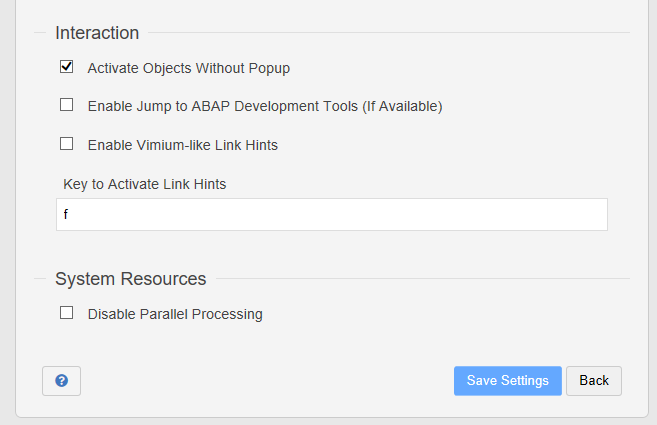Enable Jump to ABAP Development Tools checkbox
The image size is (657, 425).
point(67,105)
